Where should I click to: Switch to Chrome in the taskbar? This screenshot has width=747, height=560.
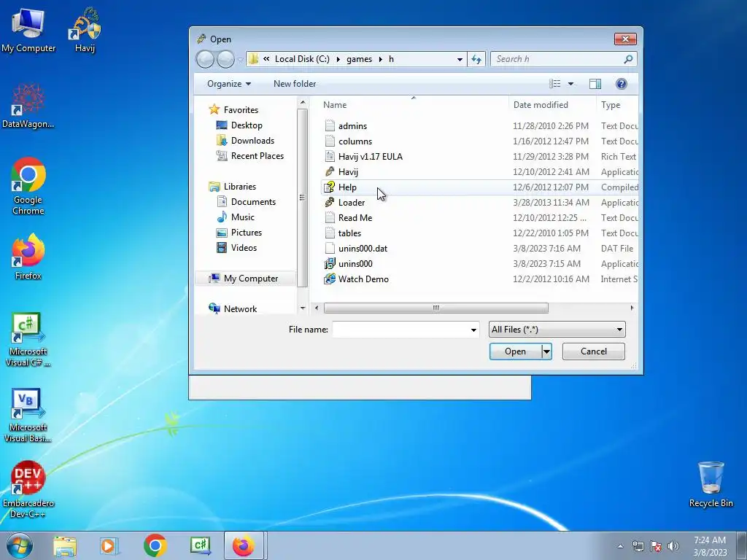pos(155,545)
